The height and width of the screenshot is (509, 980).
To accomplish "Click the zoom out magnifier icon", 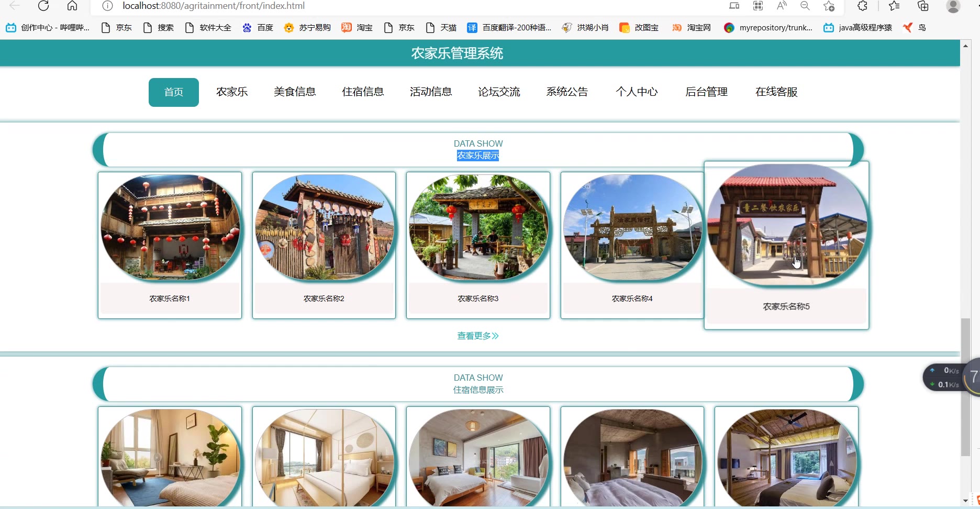I will (805, 6).
